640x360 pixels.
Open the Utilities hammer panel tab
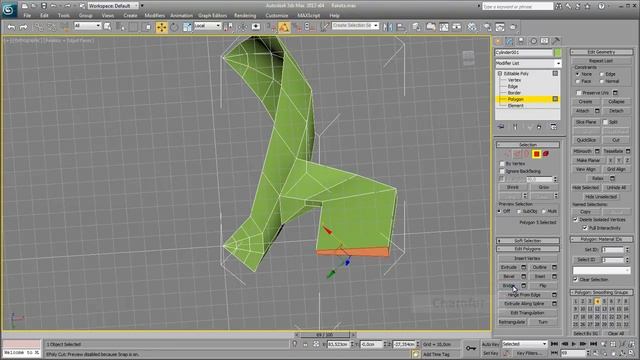(x=556, y=41)
